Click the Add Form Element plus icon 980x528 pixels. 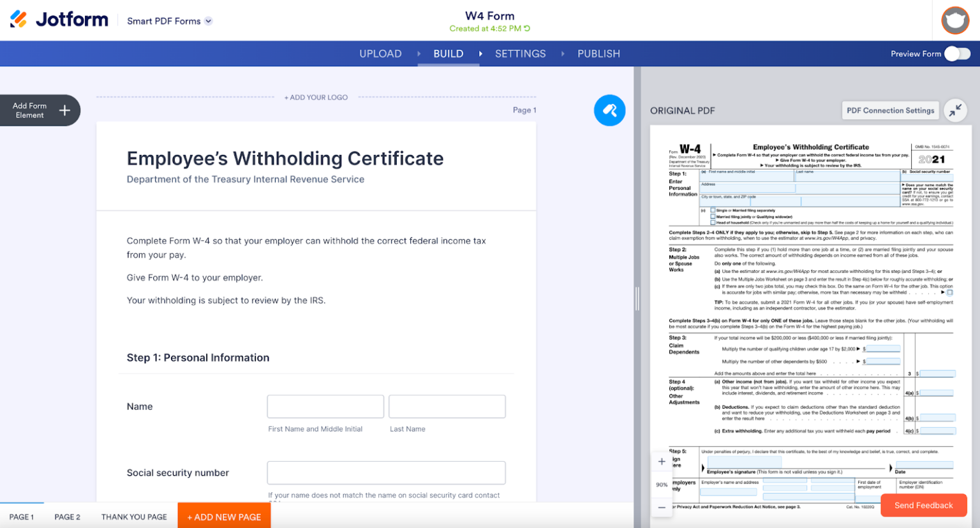pos(64,110)
